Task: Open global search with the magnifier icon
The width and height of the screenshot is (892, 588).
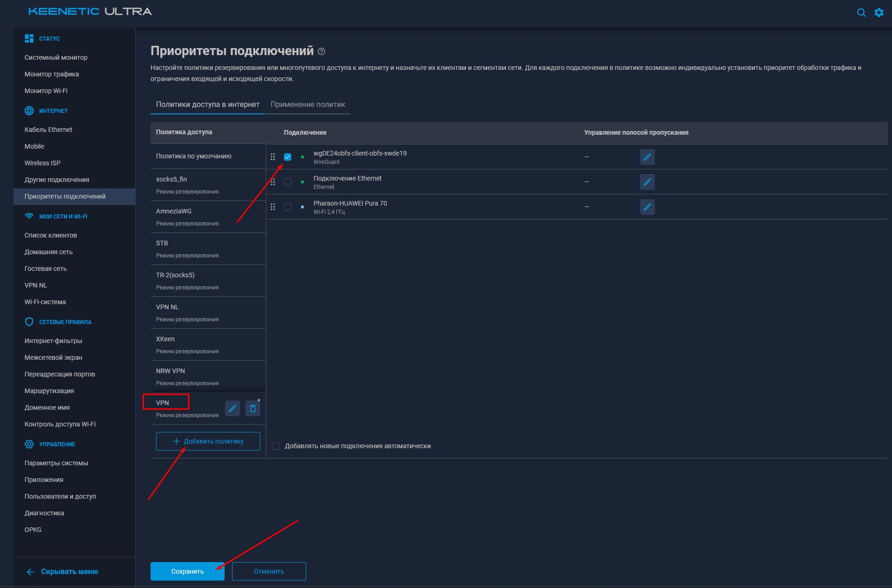Action: click(x=861, y=13)
